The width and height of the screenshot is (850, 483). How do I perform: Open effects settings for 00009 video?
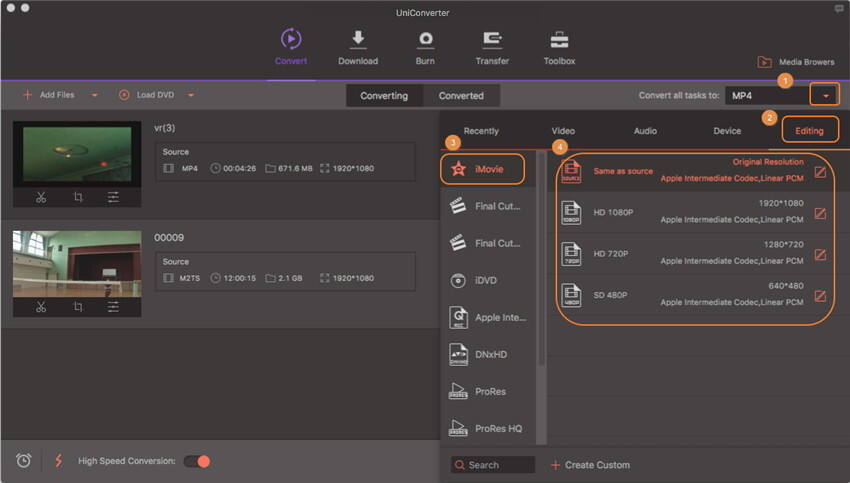point(113,307)
